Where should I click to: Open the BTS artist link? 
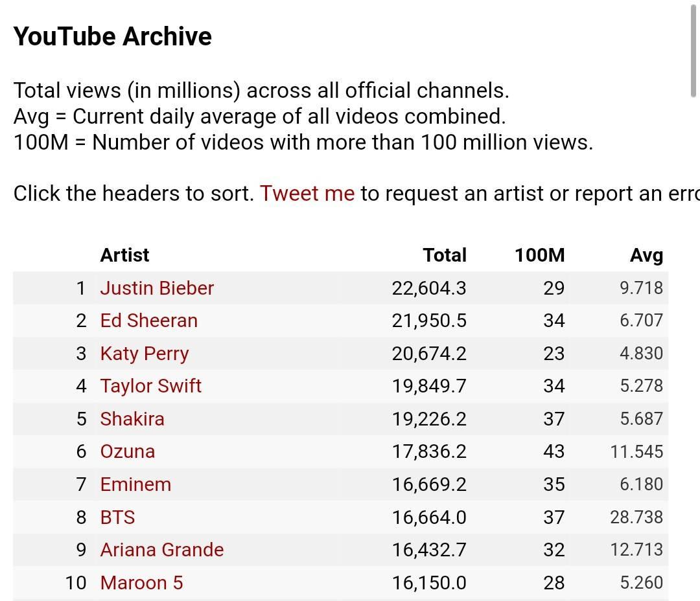pos(117,517)
